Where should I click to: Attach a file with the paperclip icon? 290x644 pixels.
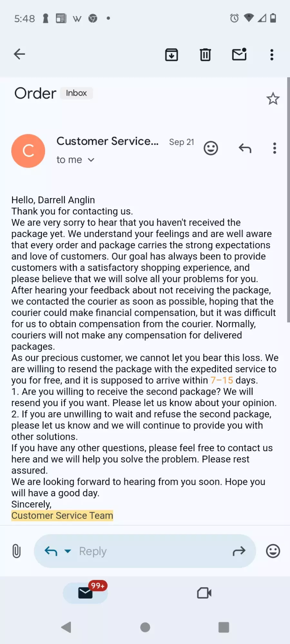pos(16,551)
